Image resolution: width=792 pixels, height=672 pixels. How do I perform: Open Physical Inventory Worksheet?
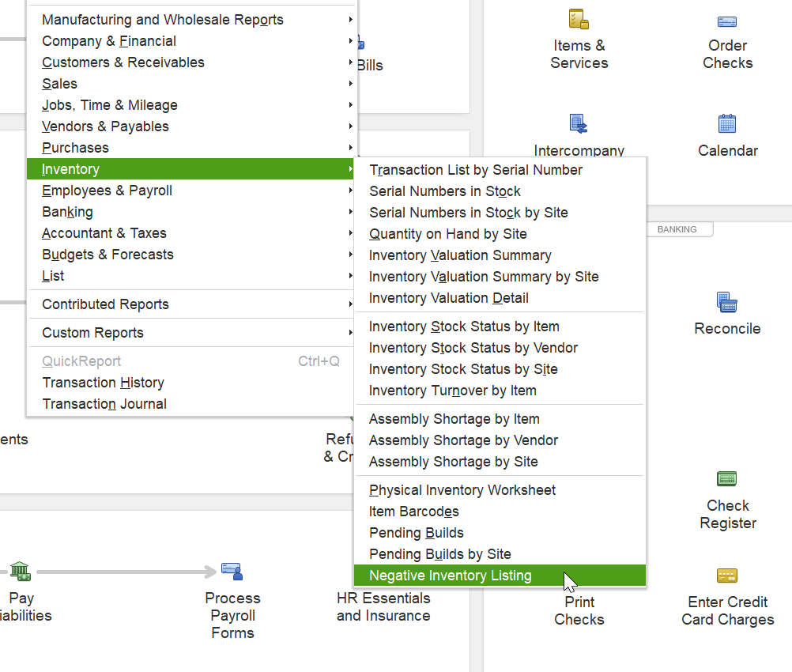pos(500,490)
